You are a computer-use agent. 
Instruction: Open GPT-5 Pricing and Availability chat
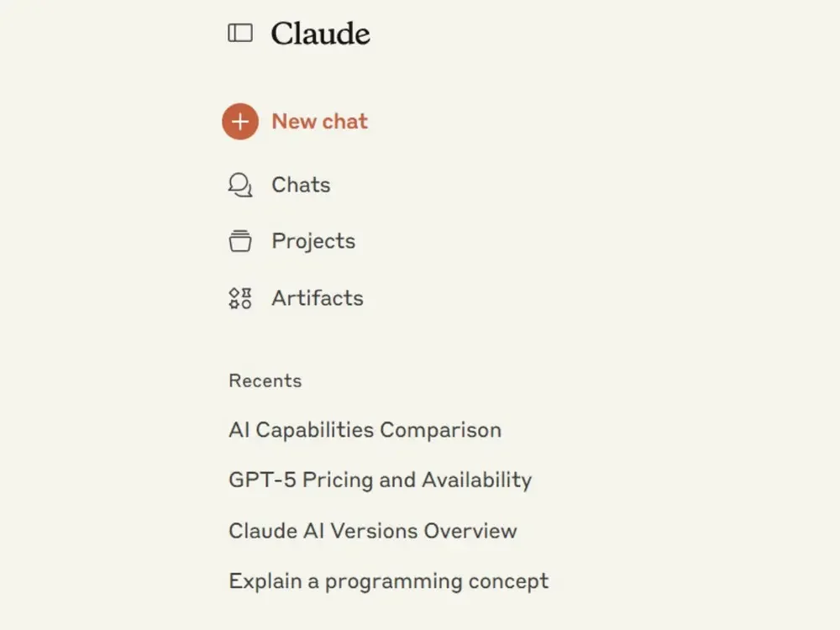point(381,480)
